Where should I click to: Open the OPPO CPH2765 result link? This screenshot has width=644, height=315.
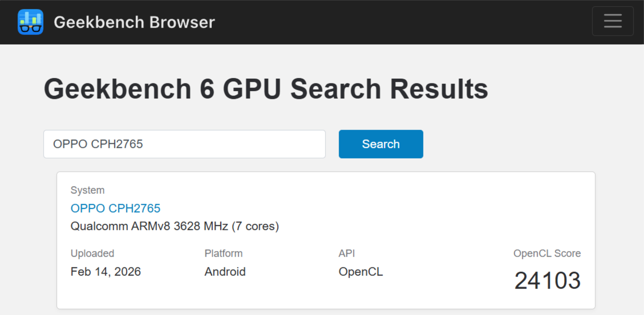115,208
